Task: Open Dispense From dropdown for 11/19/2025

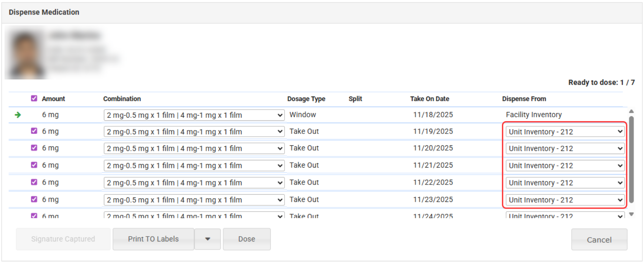Action: coord(565,132)
